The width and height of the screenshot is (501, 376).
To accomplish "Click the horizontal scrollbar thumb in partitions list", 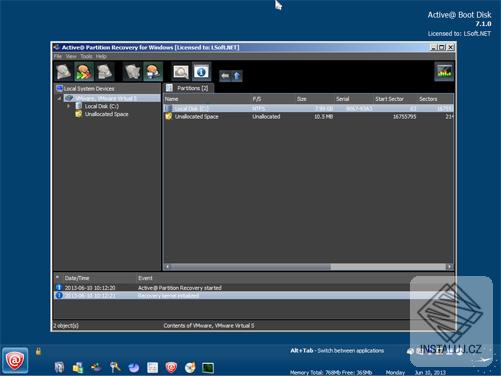I will 251,267.
